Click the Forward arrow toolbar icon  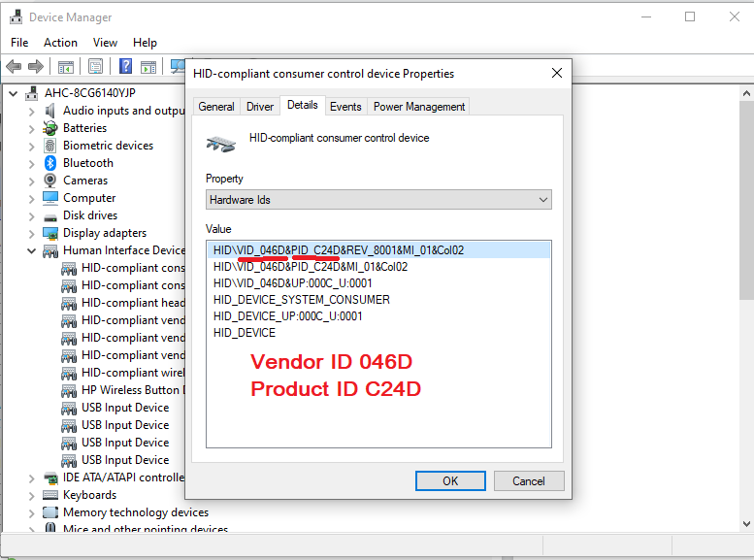coord(36,67)
